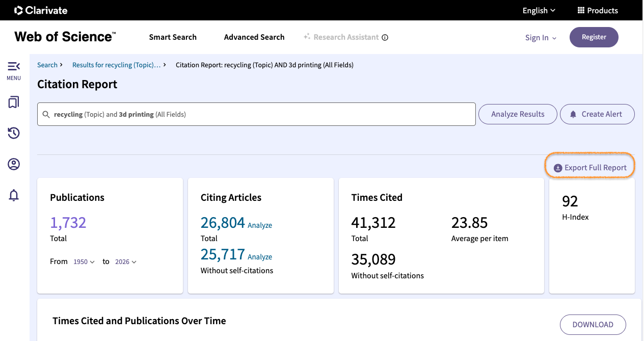This screenshot has height=341, width=644.
Task: Click the magnifier icon in search box
Action: (x=46, y=115)
